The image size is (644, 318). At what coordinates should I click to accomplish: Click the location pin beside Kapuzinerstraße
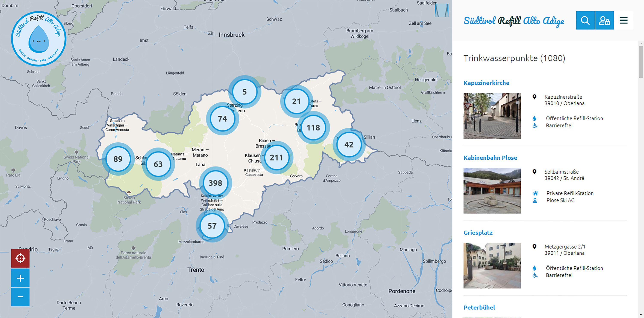pos(534,97)
